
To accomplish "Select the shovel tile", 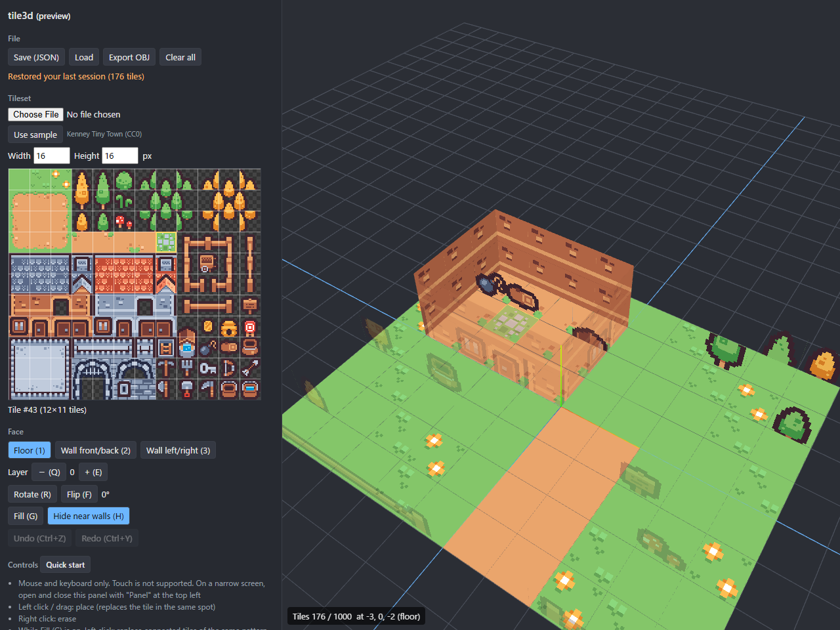I will (x=187, y=390).
